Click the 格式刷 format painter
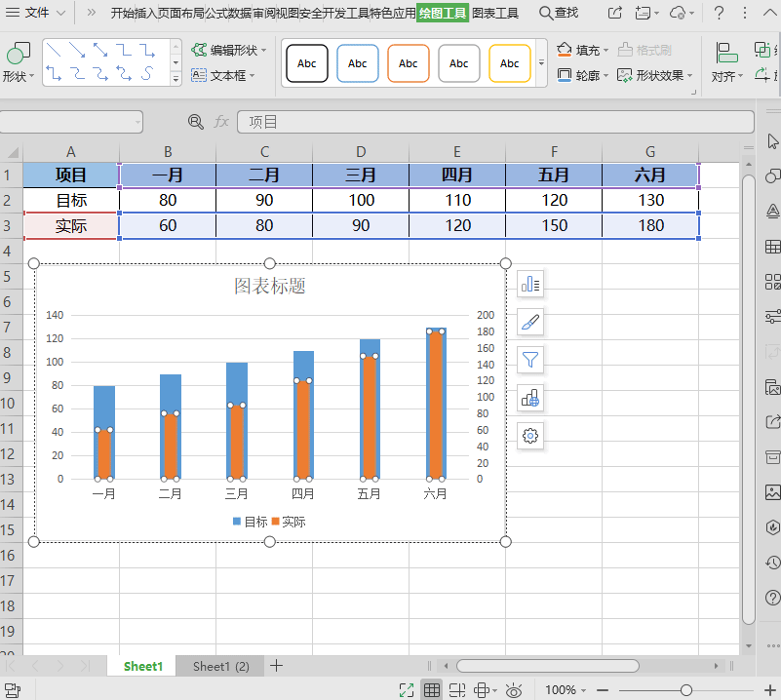 point(644,50)
